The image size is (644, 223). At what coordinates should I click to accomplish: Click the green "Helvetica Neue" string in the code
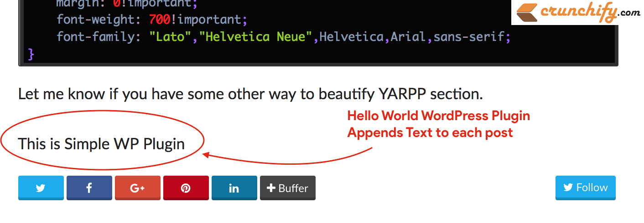(x=255, y=36)
